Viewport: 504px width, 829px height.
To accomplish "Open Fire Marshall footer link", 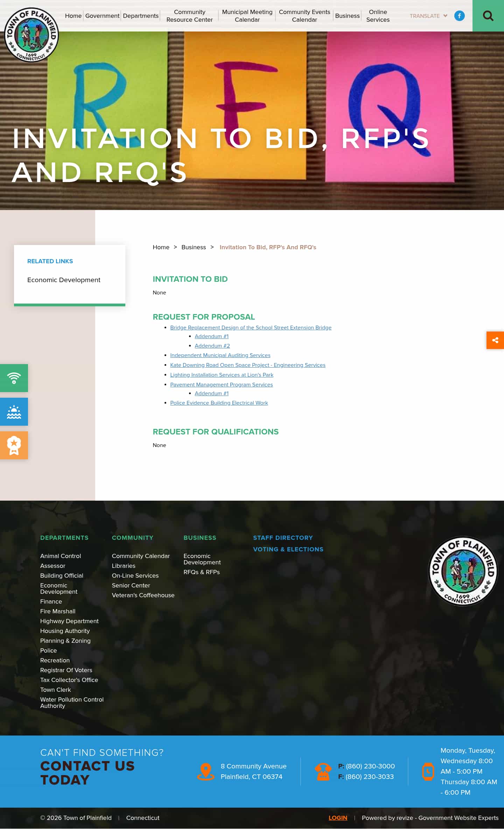I will (x=58, y=611).
